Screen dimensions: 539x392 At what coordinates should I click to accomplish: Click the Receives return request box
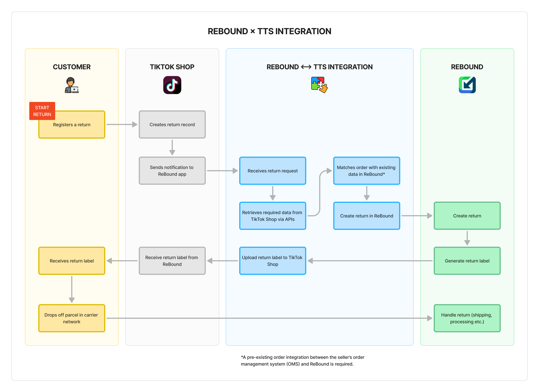pyautogui.click(x=273, y=171)
